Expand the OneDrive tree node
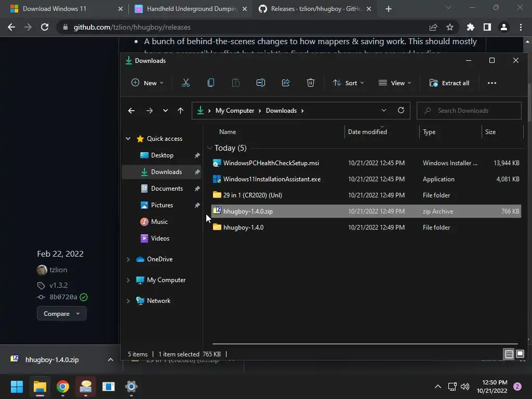Screen dimensions: 532x399 tap(128, 259)
